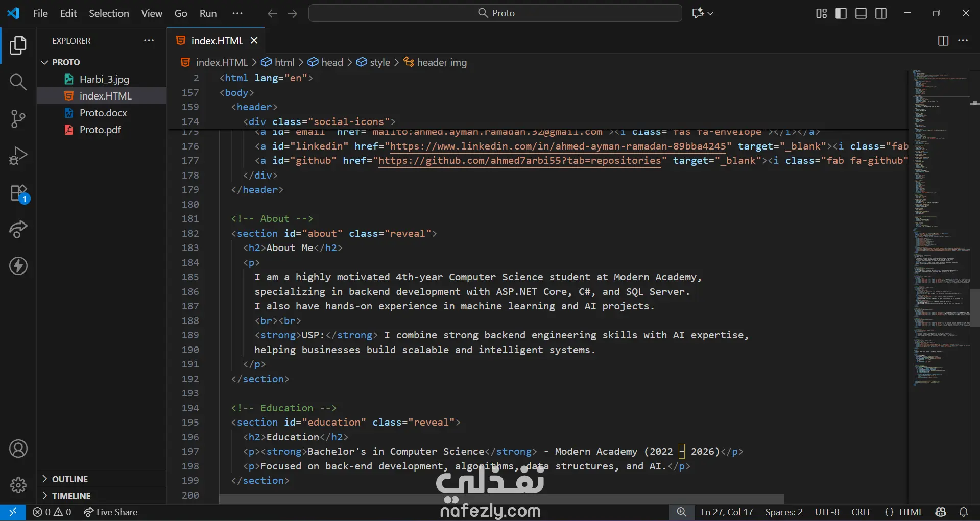Open the Manage gear icon

coord(18,485)
